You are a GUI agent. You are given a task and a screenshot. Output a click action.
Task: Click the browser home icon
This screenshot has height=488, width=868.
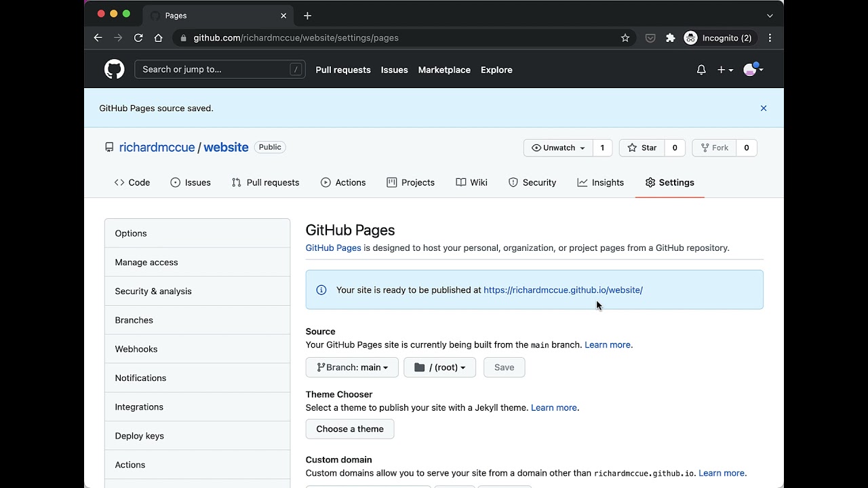click(x=158, y=38)
